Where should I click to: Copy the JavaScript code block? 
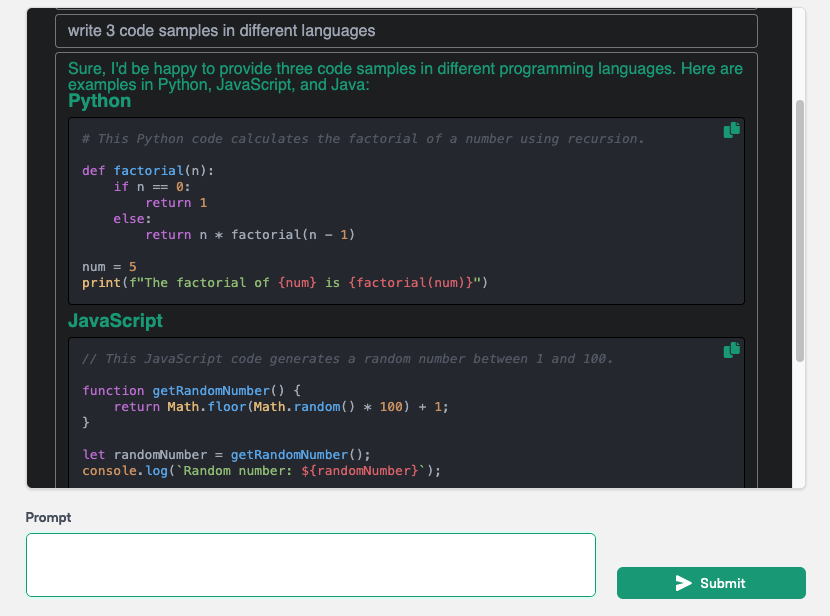[x=731, y=350]
